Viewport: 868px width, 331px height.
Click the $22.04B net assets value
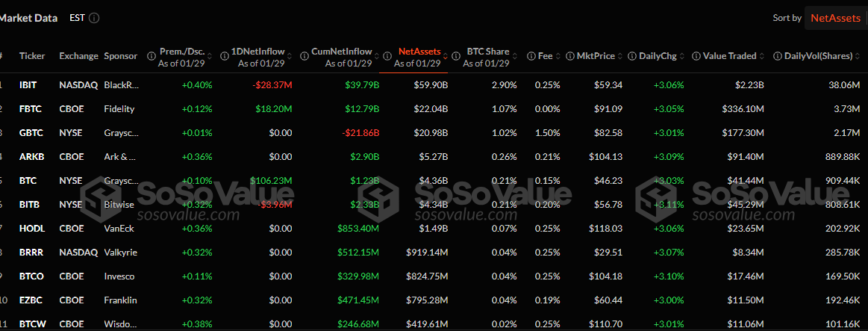(431, 109)
